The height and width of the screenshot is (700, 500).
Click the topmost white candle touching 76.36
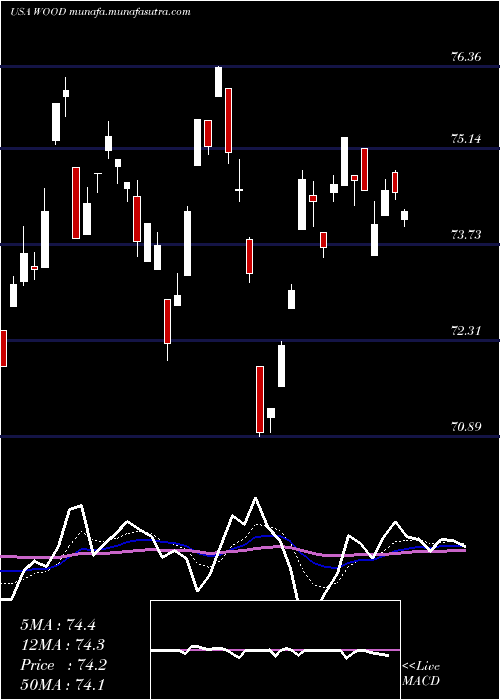[218, 82]
